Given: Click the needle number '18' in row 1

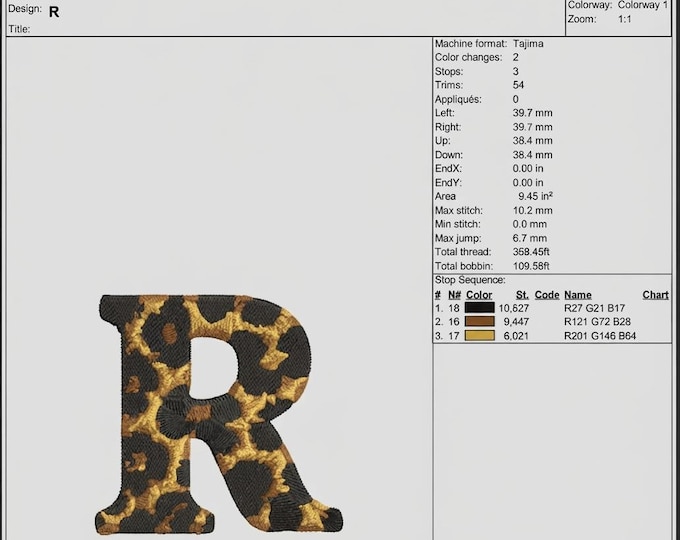Looking at the screenshot, I should coord(454,308).
